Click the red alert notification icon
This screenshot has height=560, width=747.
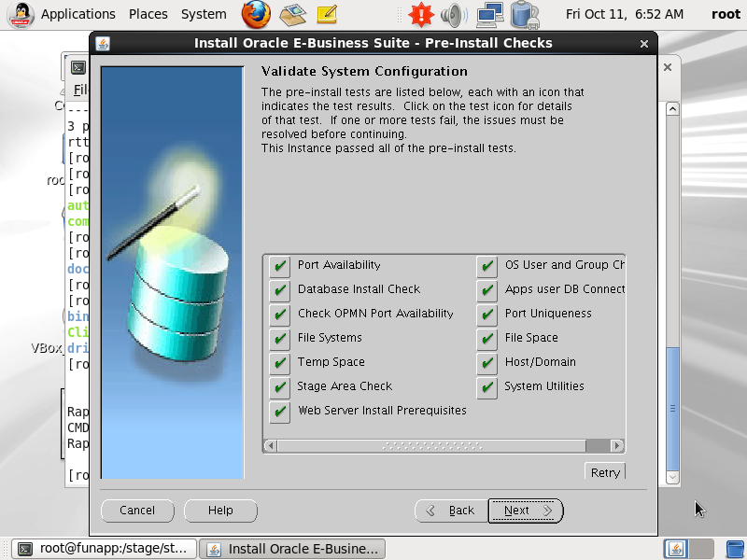(421, 14)
